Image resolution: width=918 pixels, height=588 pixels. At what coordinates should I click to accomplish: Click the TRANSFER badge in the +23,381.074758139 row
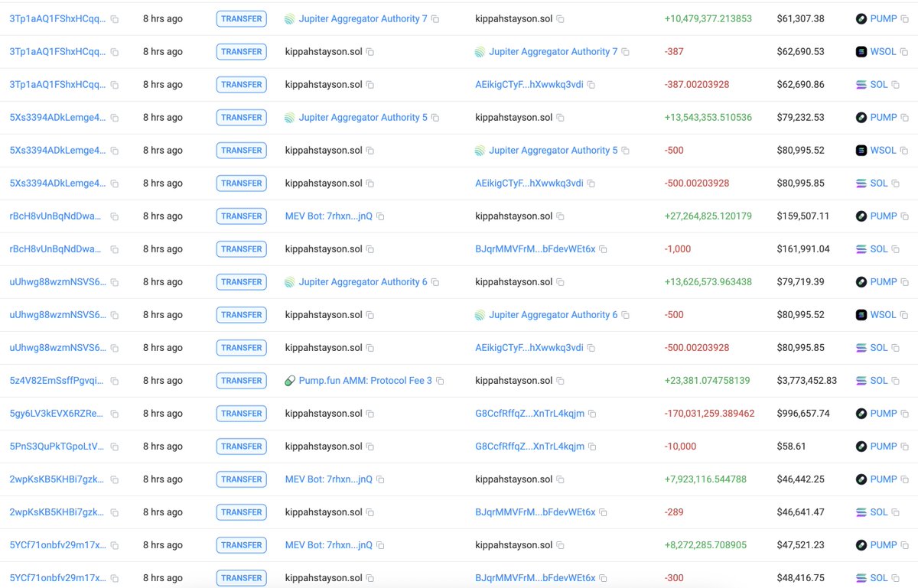[242, 381]
